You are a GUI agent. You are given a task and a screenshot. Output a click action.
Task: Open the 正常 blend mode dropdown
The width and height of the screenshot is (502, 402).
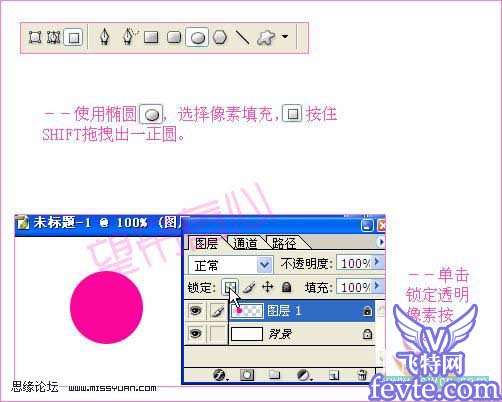coord(264,265)
